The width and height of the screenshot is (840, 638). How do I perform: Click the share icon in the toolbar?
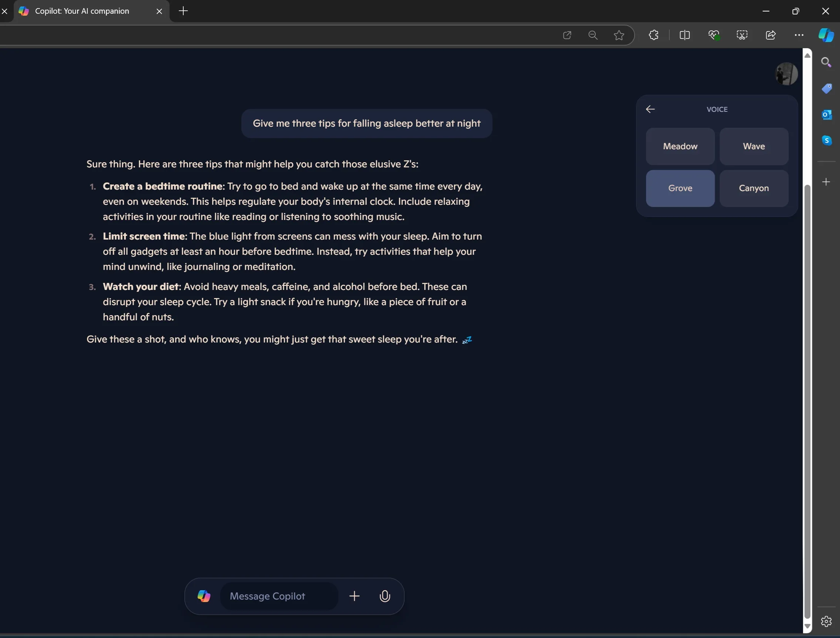tap(770, 35)
